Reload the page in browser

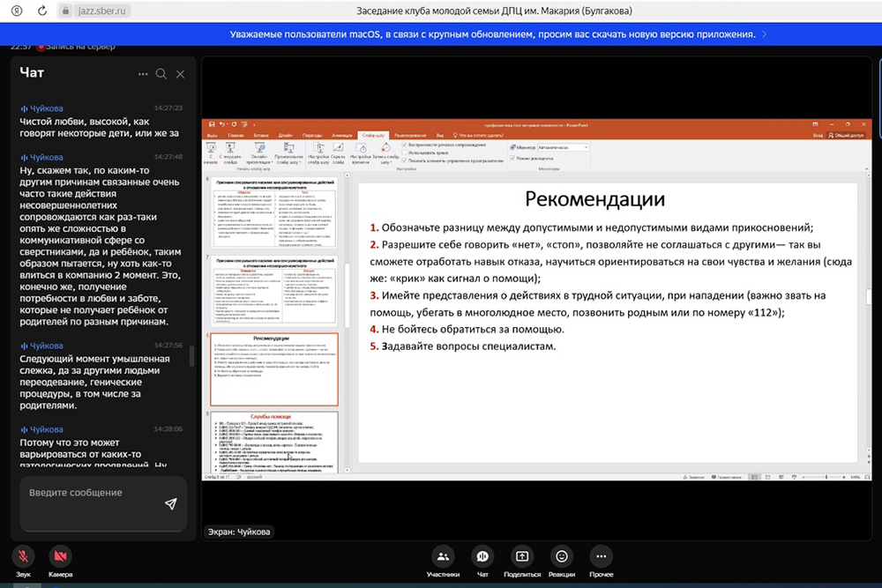coord(43,11)
